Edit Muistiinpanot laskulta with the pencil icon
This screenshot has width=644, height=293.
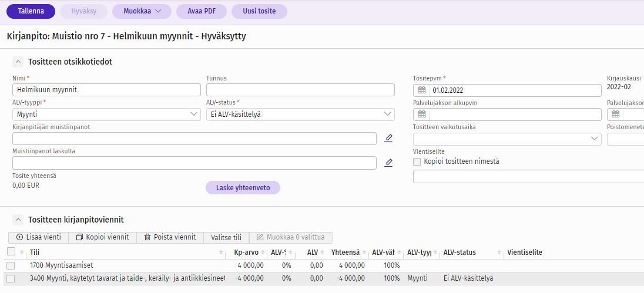pyautogui.click(x=388, y=163)
